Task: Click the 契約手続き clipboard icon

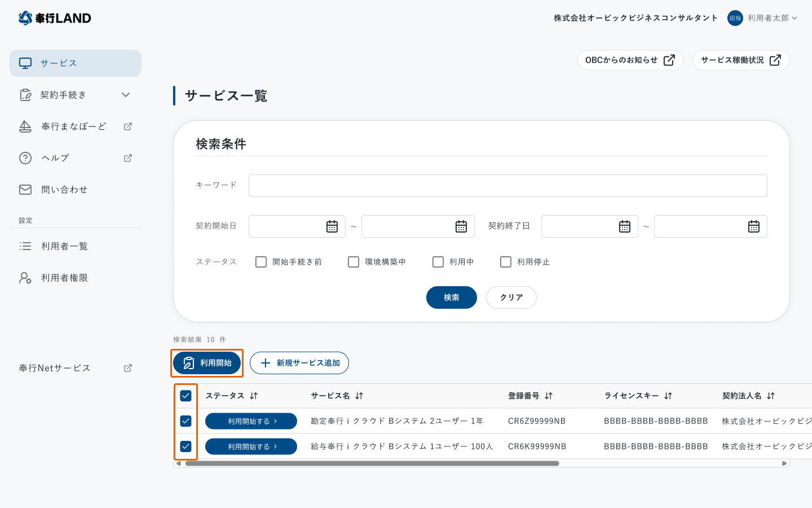Action: pyautogui.click(x=26, y=95)
